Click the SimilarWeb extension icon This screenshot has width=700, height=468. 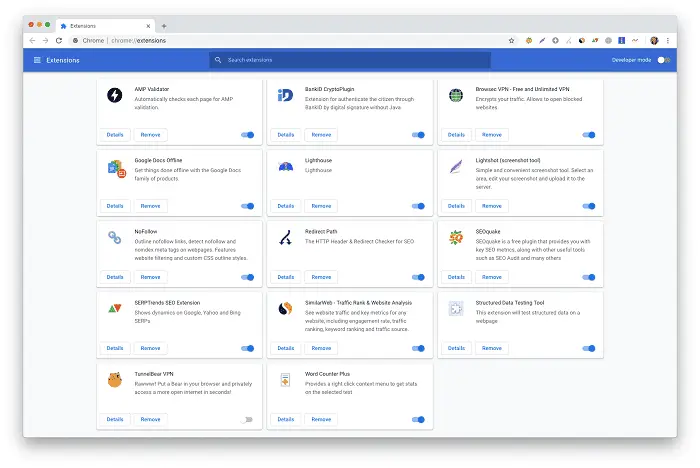point(285,309)
